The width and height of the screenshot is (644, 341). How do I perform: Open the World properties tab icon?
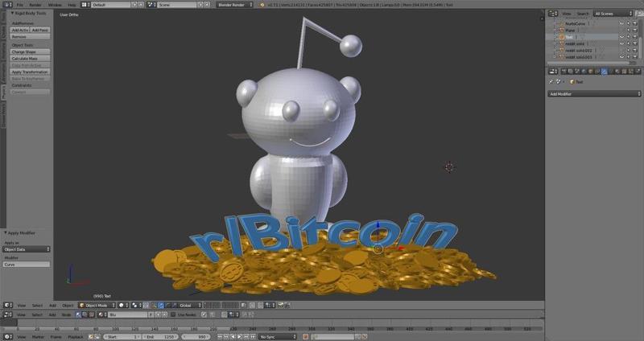pyautogui.click(x=584, y=71)
